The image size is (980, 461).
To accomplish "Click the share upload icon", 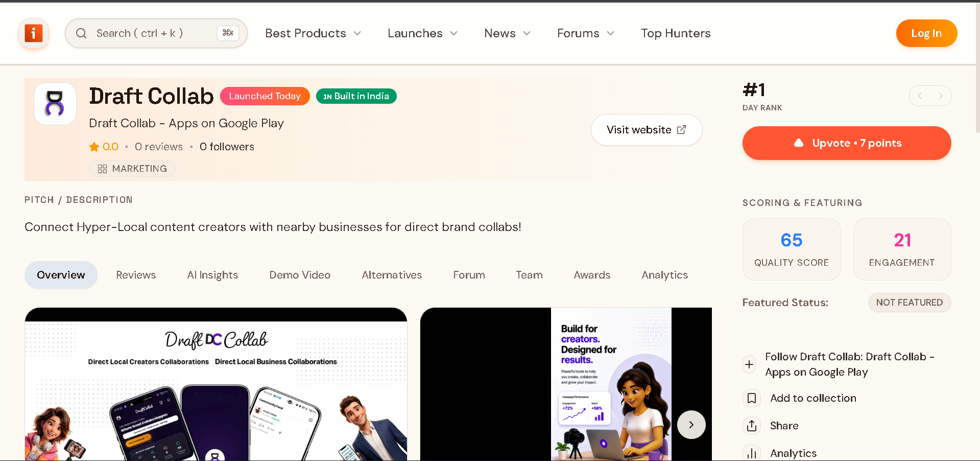I will (x=752, y=426).
